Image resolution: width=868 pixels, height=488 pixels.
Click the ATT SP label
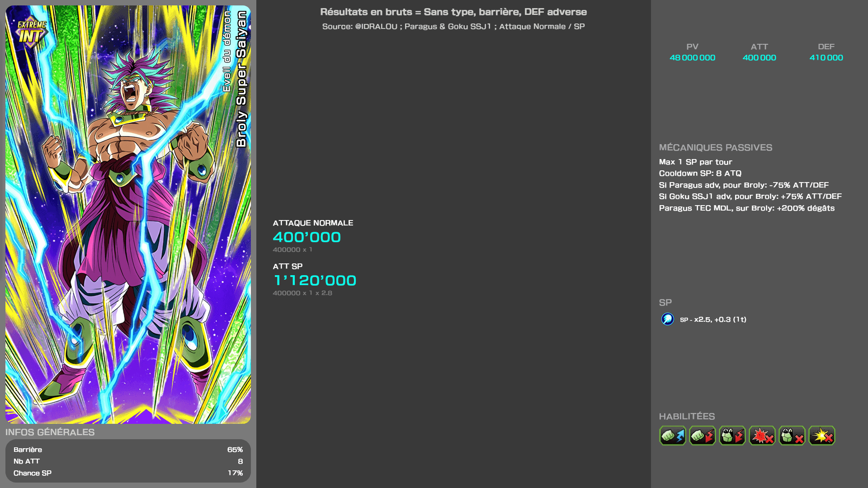point(288,266)
